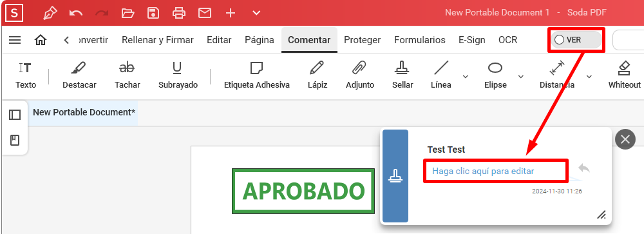The width and height of the screenshot is (644, 234).
Task: Choose the Tachar strikethrough tool
Action: (x=128, y=75)
